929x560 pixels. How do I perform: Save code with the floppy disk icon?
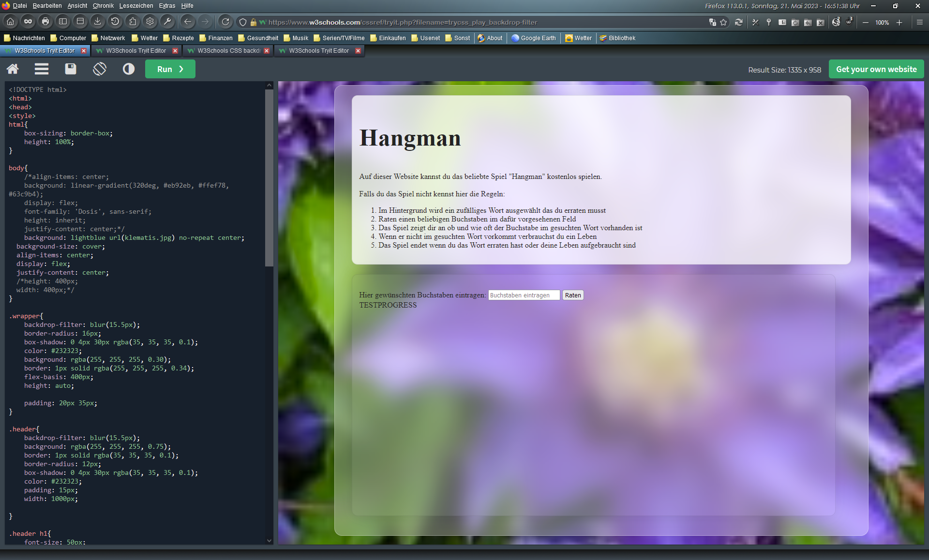click(71, 69)
